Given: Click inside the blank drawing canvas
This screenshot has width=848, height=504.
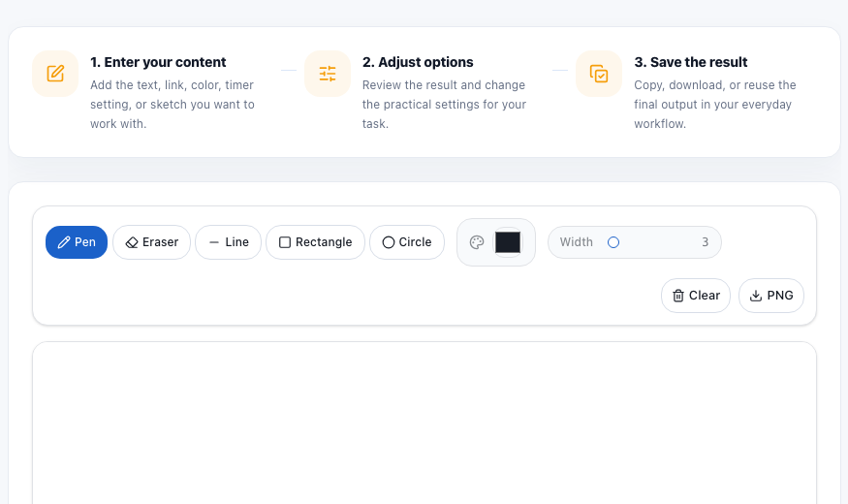Looking at the screenshot, I should pyautogui.click(x=424, y=423).
